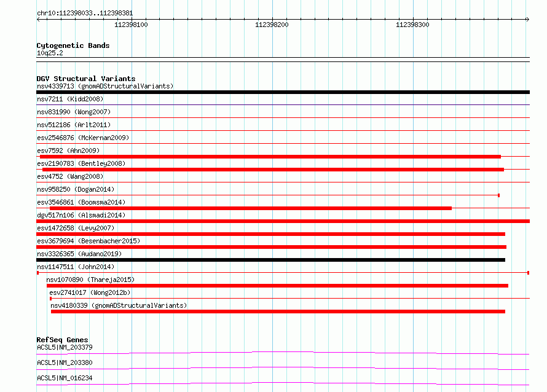The height and width of the screenshot is (392, 547).
Task: Open variant esv2546876 (McKernan2009) label
Action: click(83, 138)
